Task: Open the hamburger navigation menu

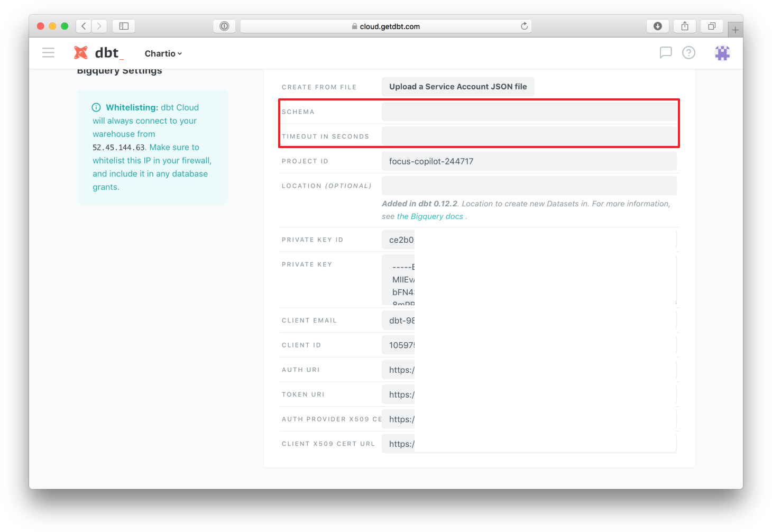Action: tap(48, 53)
